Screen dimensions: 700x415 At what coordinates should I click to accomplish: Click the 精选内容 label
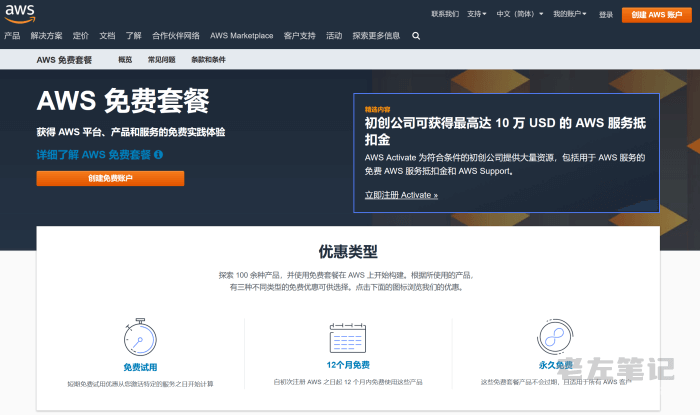[x=377, y=109]
